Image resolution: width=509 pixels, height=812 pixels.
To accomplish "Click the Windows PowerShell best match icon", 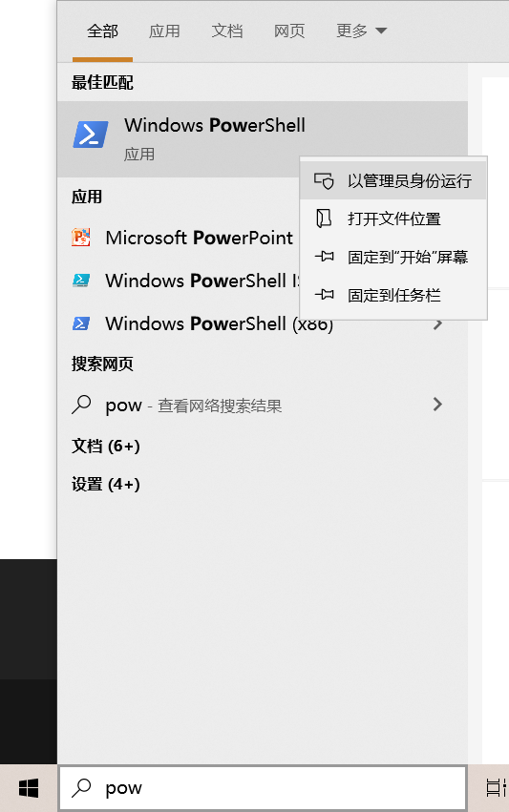I will [91, 135].
